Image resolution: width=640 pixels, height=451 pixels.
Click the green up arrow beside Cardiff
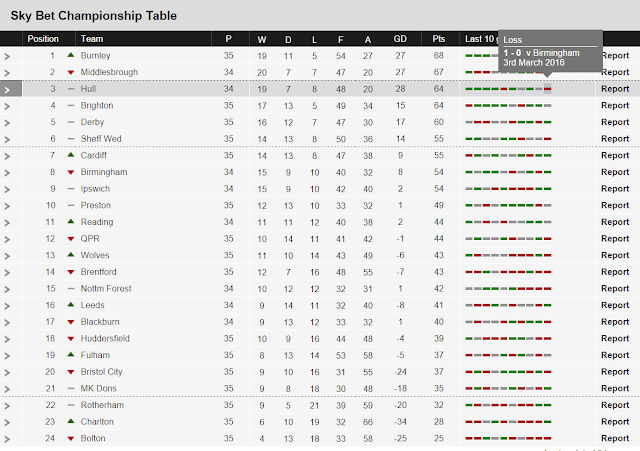[x=71, y=156]
